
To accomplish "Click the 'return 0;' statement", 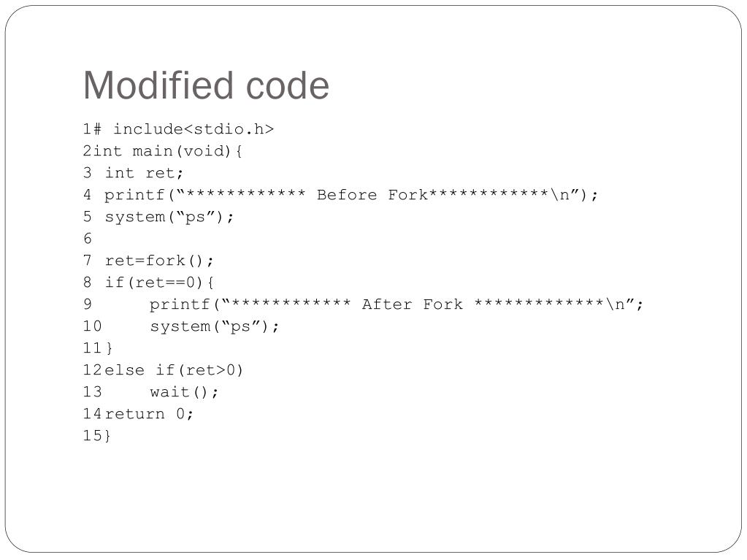I will tap(149, 414).
